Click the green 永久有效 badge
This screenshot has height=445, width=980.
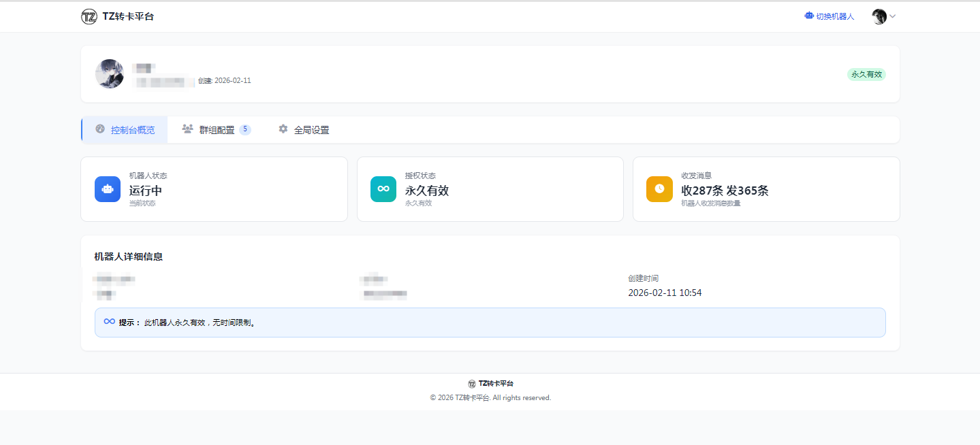(x=866, y=74)
